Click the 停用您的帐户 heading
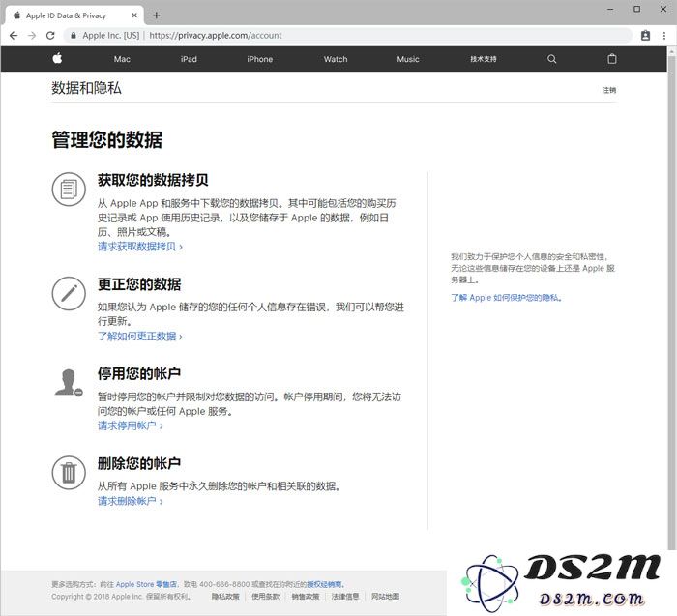677x616 pixels. [x=139, y=373]
